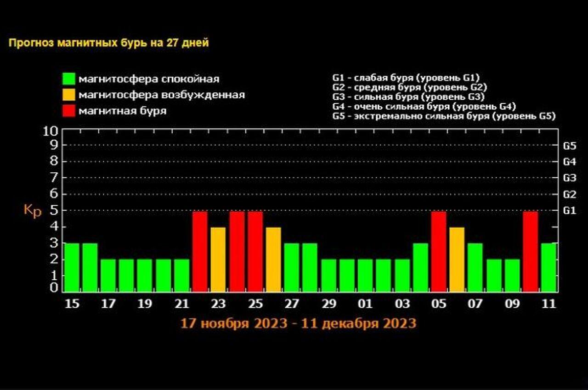The image size is (588, 390).
Task: Click the green bar above date 21
Action: (x=182, y=276)
